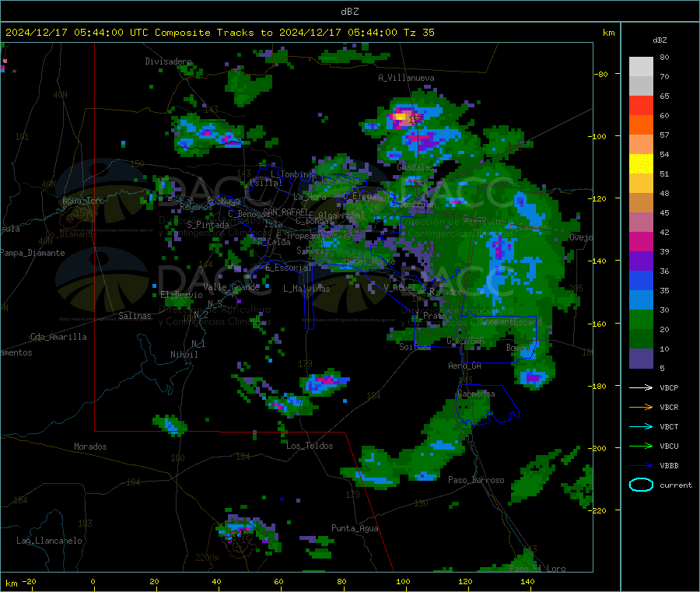Click the cyan VBCT arrow legend icon
This screenshot has width=700, height=592.
tap(641, 427)
